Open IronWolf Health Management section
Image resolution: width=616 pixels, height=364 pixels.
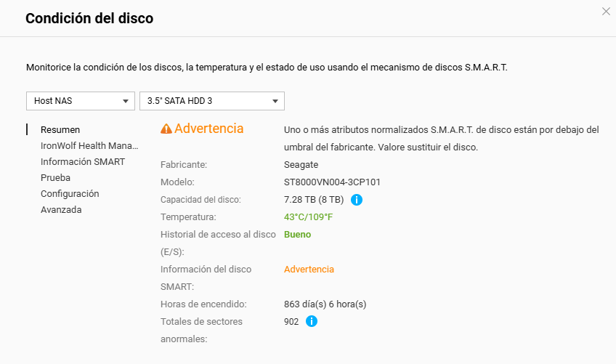(89, 145)
